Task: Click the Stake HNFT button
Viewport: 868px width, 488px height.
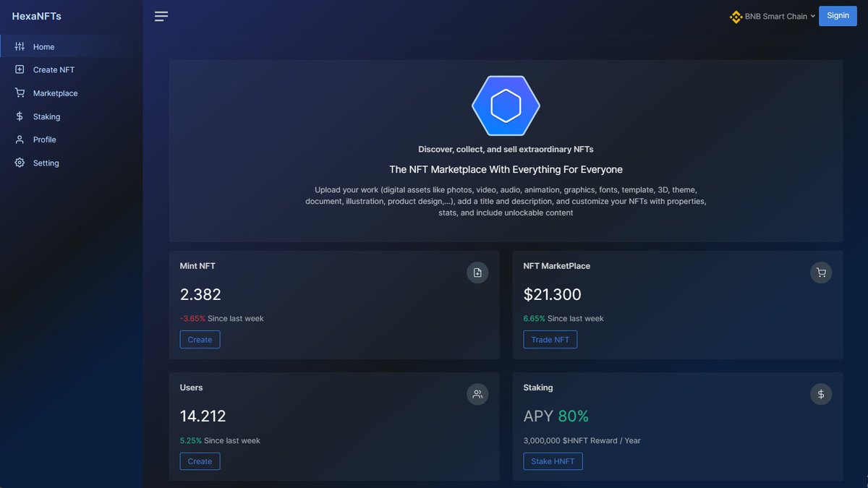Action: (553, 461)
